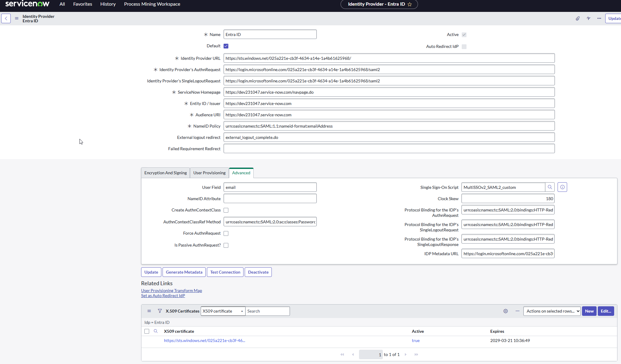Screen dimensions: 621x364
Task: Open the filter icon for X.509 Certificates
Action: [x=160, y=311]
